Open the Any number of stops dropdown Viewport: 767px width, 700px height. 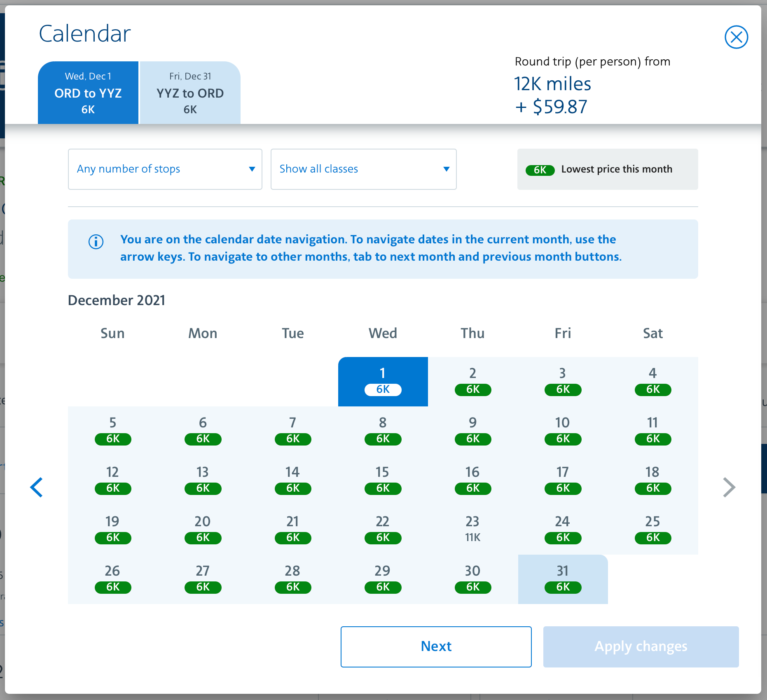coord(165,169)
